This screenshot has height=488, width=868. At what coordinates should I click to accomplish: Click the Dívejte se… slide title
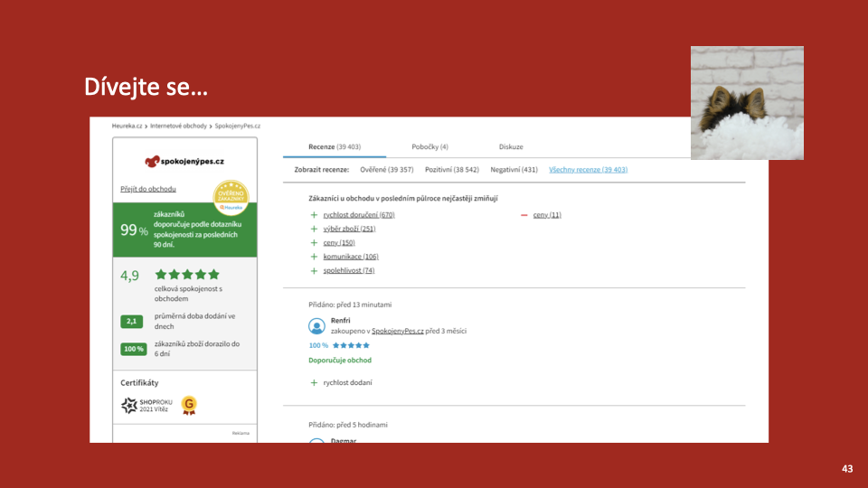click(146, 87)
